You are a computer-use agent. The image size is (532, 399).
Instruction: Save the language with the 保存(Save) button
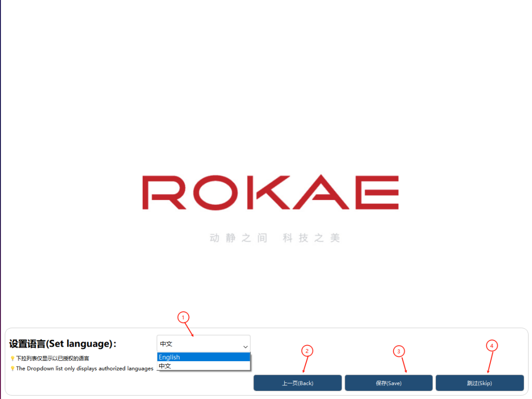point(389,383)
